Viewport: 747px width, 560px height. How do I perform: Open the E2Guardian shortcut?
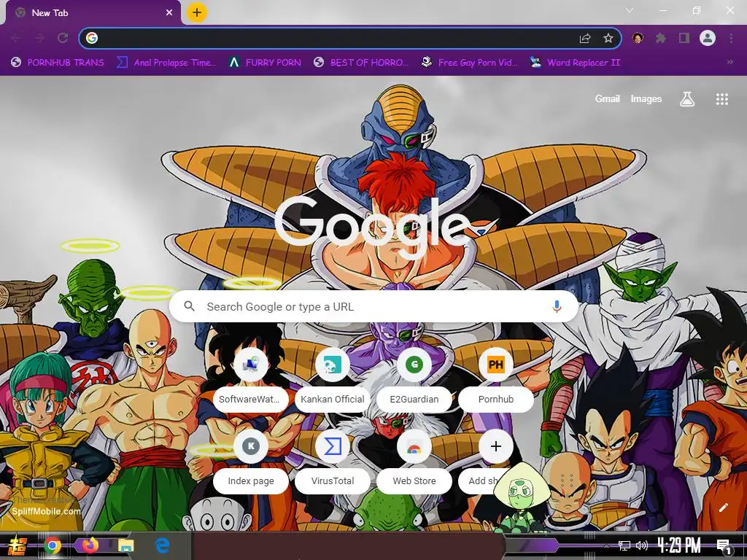(414, 379)
